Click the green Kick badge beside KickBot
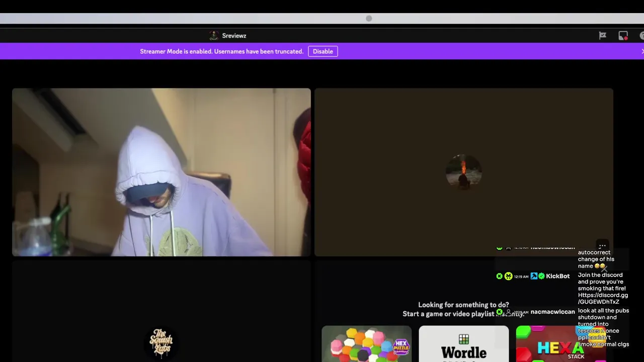 [499, 276]
